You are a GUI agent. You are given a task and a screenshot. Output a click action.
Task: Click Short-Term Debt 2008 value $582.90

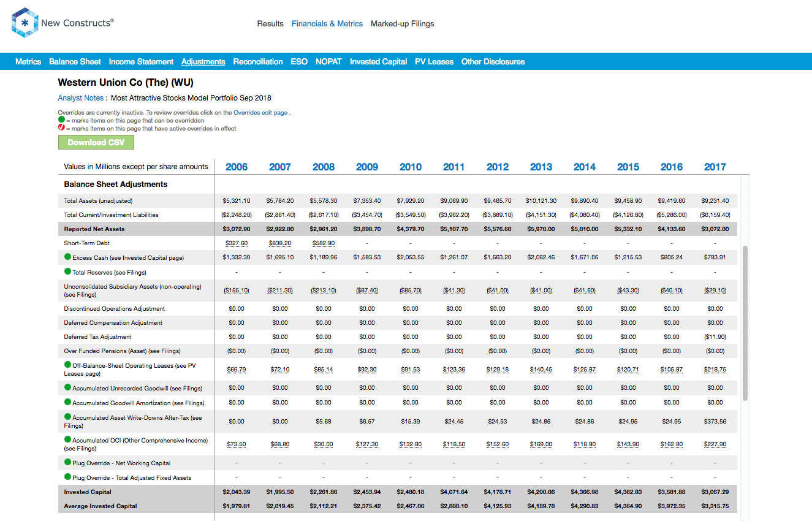(x=324, y=243)
